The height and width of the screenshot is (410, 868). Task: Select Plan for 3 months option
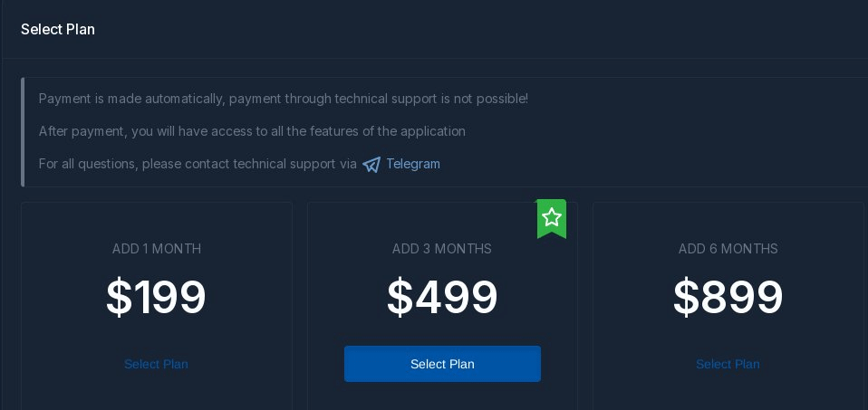pos(442,364)
